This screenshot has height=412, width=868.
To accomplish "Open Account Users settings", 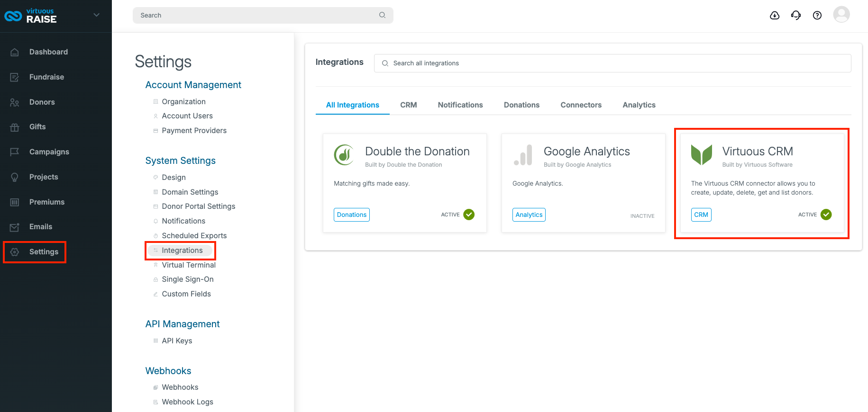I will tap(187, 116).
